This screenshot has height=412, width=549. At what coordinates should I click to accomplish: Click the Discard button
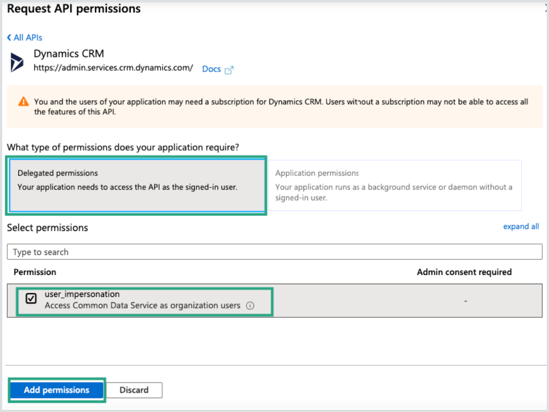[x=134, y=390]
